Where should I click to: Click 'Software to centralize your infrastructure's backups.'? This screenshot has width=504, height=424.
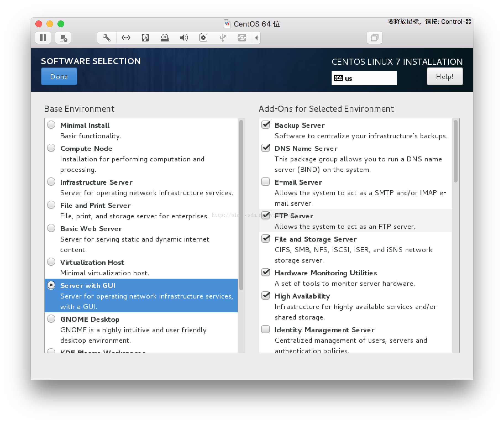coord(361,136)
